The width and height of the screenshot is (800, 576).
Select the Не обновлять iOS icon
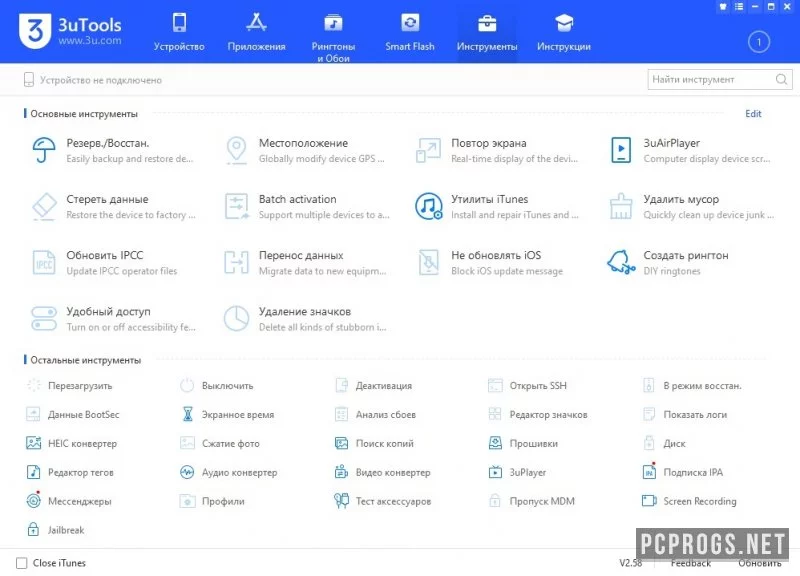pyautogui.click(x=428, y=262)
